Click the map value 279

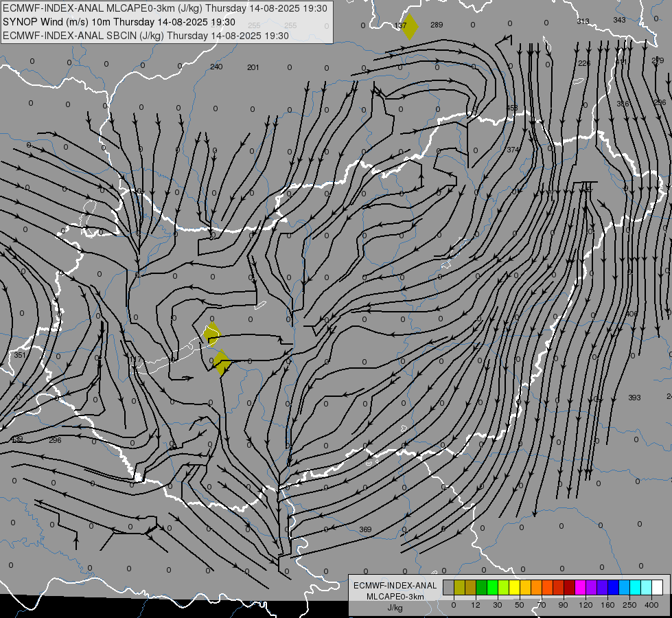658,60
